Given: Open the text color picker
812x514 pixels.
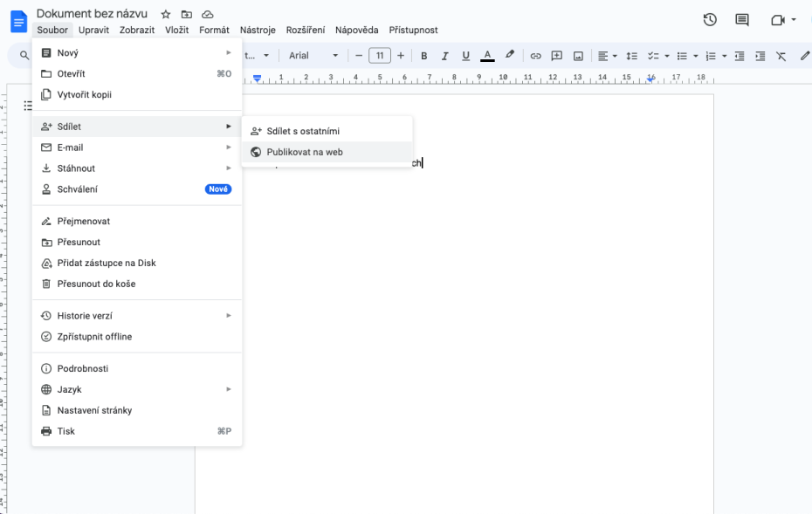Looking at the screenshot, I should coord(487,56).
